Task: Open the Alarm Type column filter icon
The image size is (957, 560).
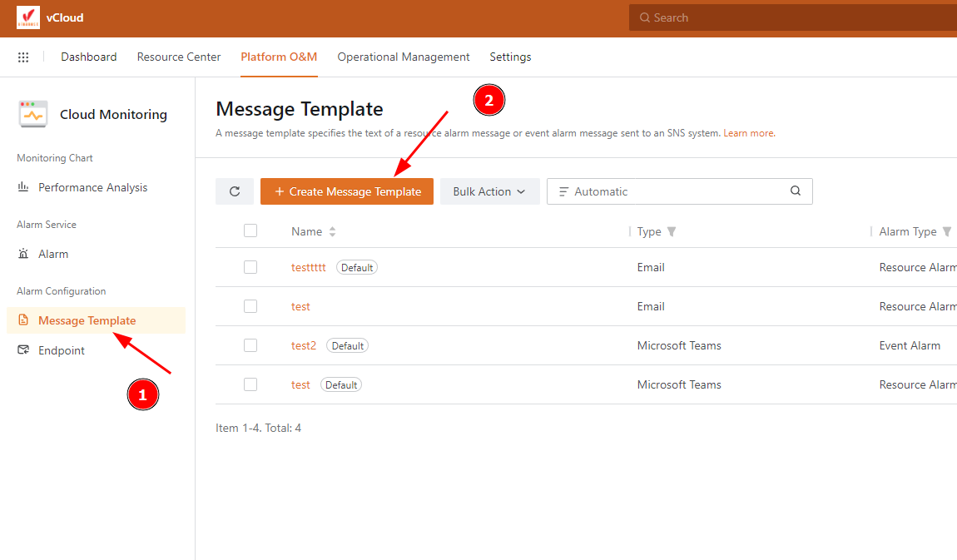Action: [947, 232]
